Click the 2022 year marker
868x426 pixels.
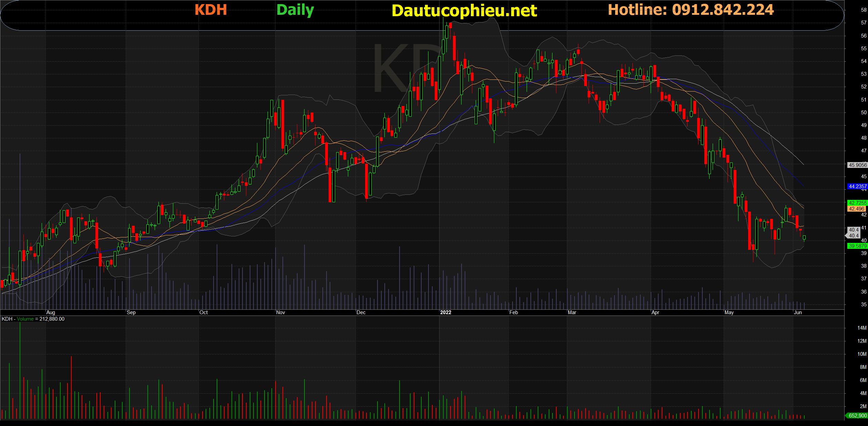click(445, 312)
